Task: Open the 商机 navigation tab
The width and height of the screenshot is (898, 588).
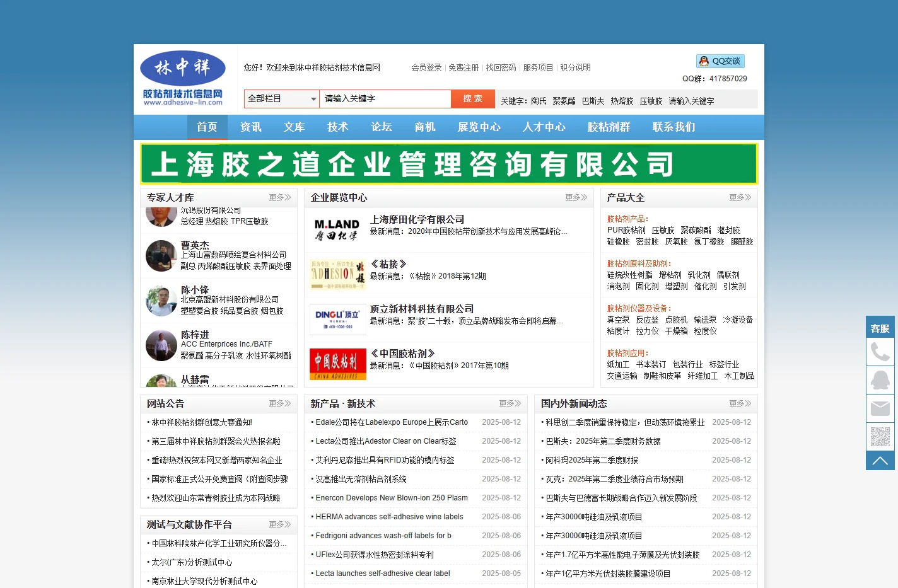Action: (425, 127)
